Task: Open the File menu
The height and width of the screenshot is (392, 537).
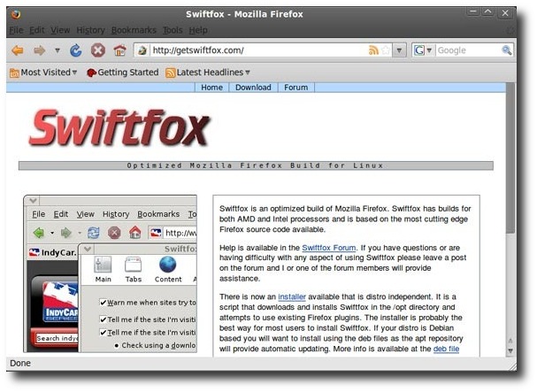Action: click(16, 30)
